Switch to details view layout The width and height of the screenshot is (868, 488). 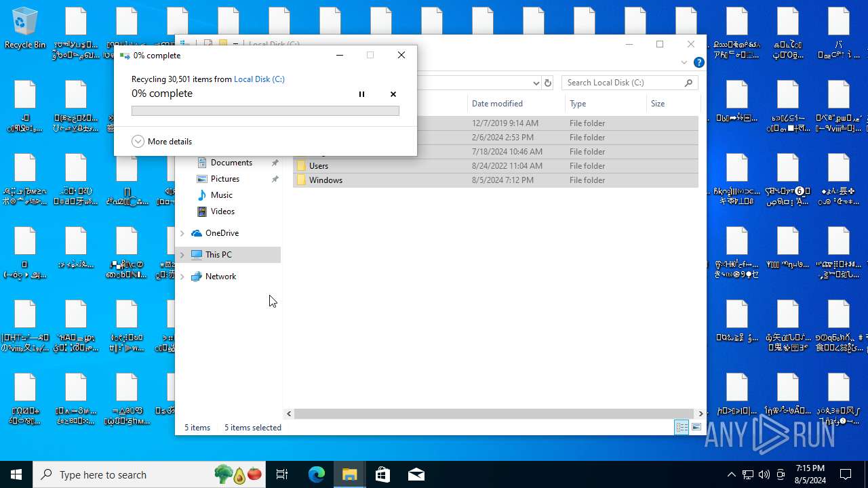coord(682,427)
